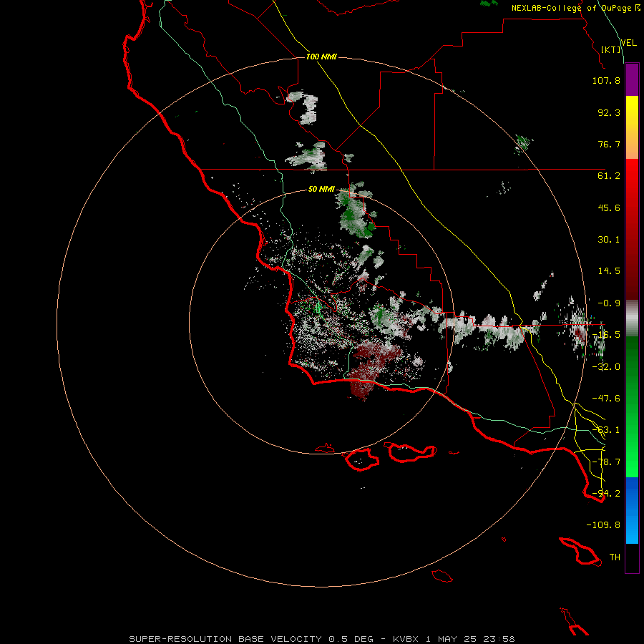Click the TH label on color scale
The image size is (644, 644).
615,557
